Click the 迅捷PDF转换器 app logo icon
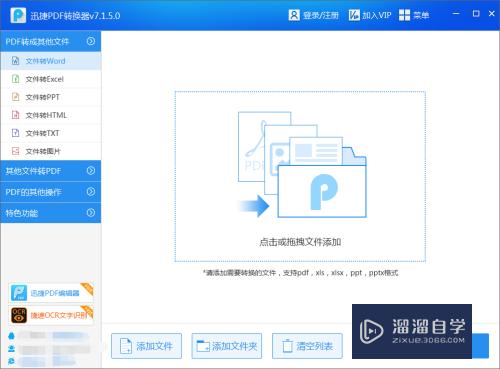 coord(18,15)
